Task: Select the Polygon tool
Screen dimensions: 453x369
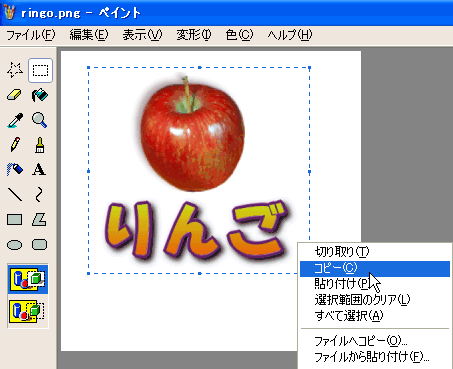Action: tap(40, 220)
